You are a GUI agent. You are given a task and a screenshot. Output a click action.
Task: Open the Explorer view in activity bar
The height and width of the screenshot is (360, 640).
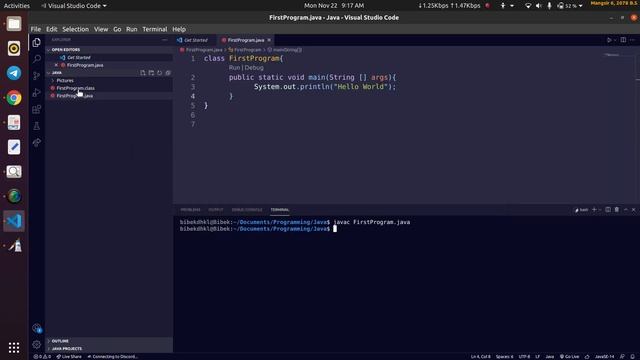coord(36,42)
